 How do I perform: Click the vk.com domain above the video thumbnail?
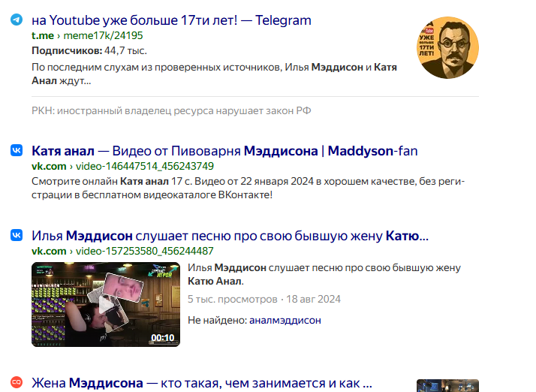pyautogui.click(x=49, y=251)
